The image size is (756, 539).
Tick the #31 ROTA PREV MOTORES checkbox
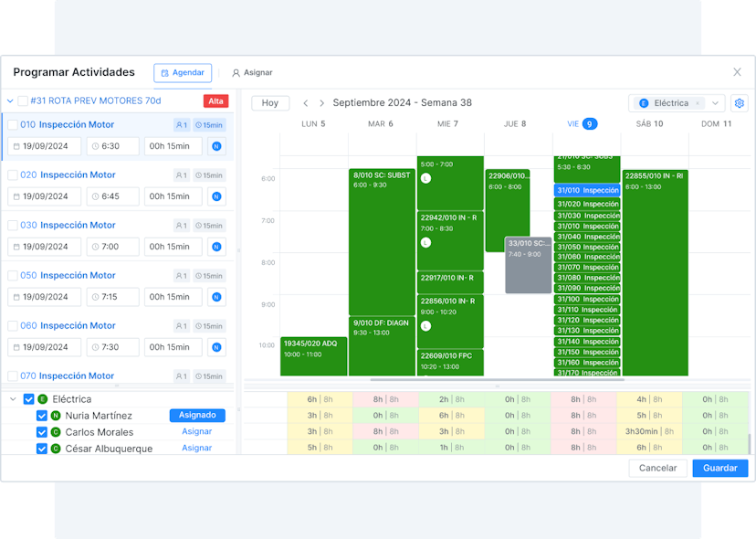click(x=24, y=101)
